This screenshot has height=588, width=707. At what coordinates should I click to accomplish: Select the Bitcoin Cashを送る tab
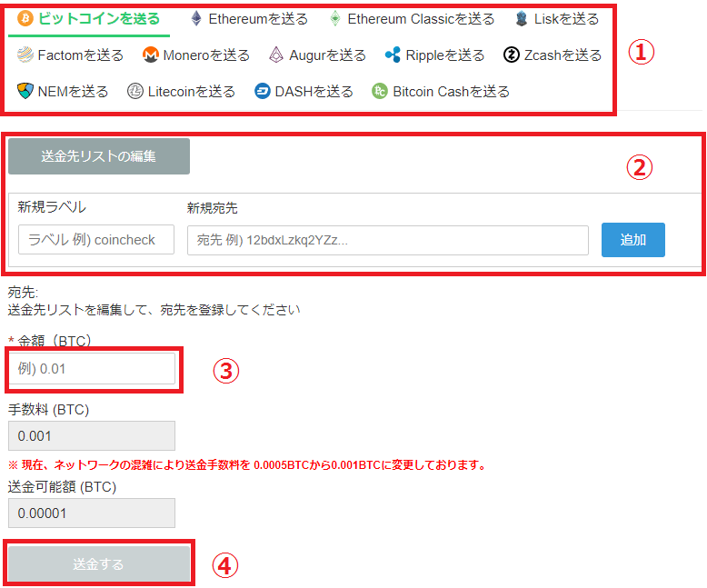(x=441, y=91)
